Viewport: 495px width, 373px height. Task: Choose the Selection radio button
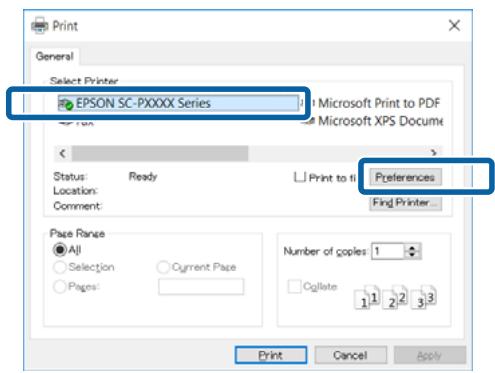60,267
